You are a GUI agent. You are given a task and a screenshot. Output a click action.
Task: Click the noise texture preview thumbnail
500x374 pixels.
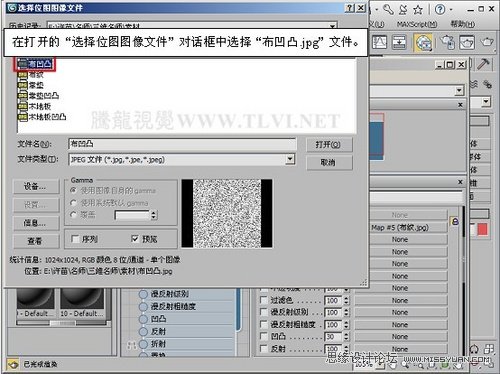pyautogui.click(x=227, y=213)
